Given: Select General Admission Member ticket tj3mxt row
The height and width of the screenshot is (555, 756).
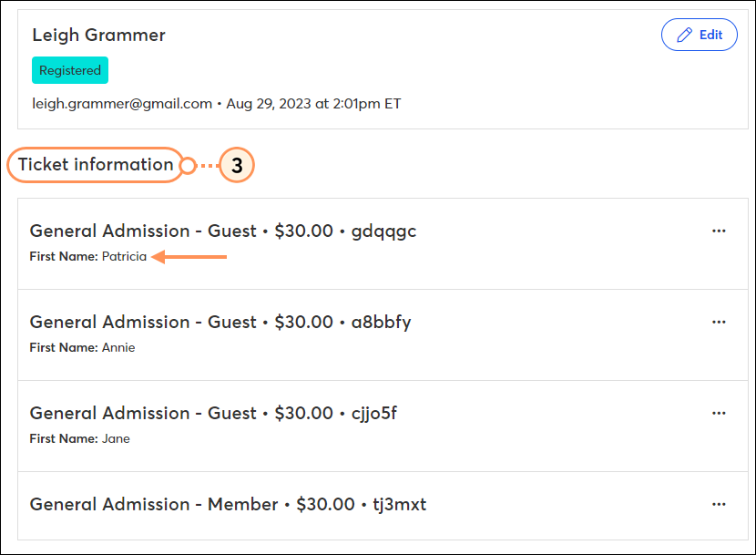Looking at the screenshot, I should tap(383, 506).
